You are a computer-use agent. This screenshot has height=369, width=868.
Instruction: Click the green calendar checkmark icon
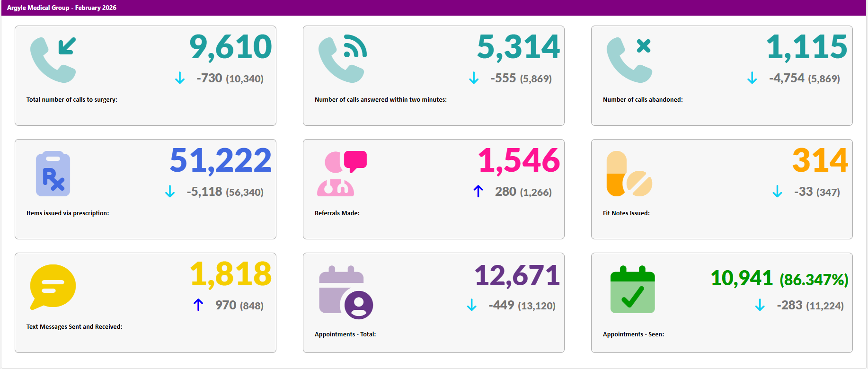coord(632,290)
